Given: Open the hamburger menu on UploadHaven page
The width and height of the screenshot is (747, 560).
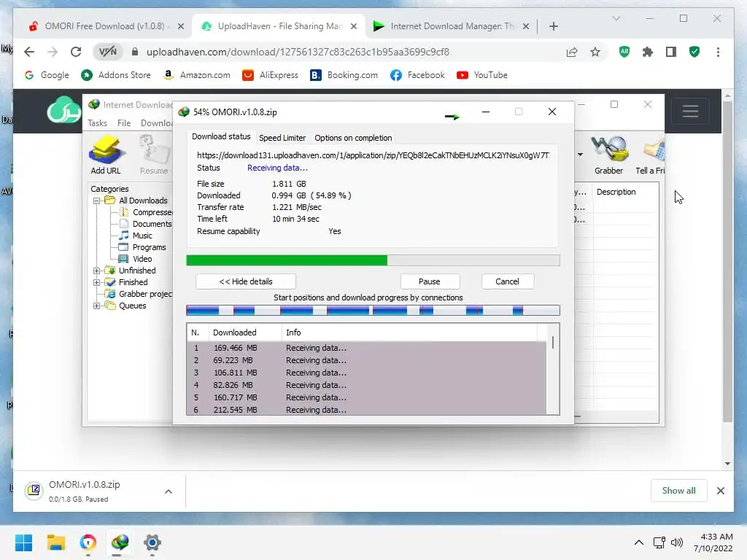Looking at the screenshot, I should point(690,112).
